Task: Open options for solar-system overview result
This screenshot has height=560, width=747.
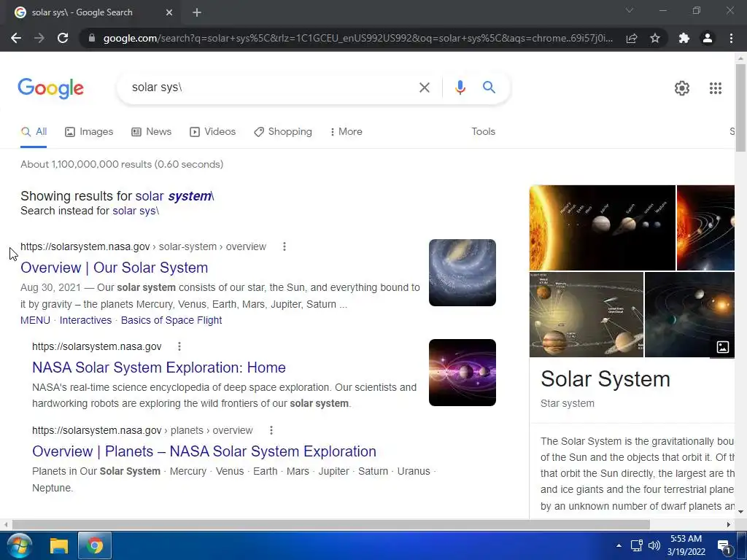Action: (285, 246)
